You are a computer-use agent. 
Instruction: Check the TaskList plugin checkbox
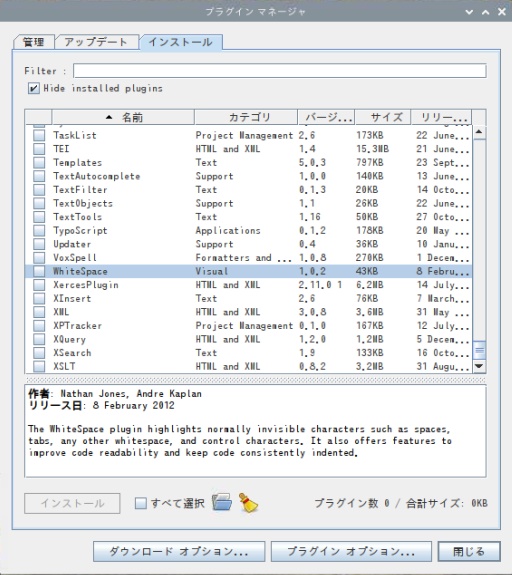(39, 135)
